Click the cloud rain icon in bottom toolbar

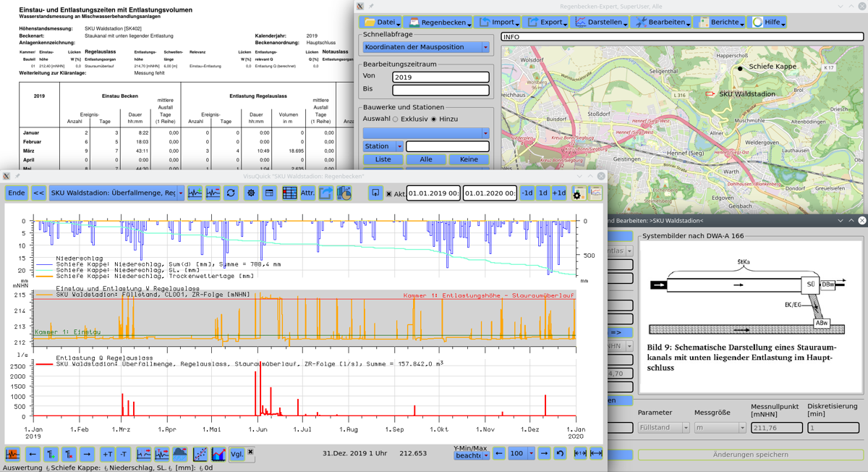[179, 454]
